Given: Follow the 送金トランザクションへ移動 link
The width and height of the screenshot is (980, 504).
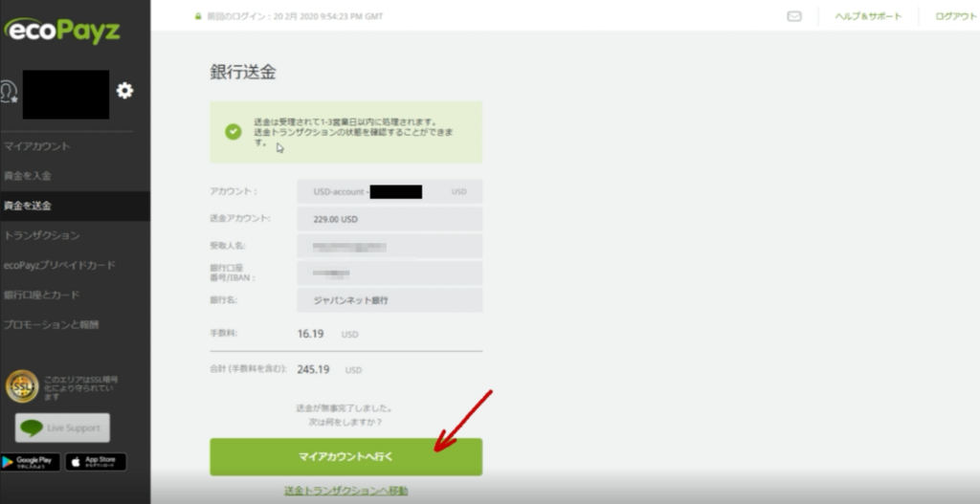Looking at the screenshot, I should coord(345,491).
